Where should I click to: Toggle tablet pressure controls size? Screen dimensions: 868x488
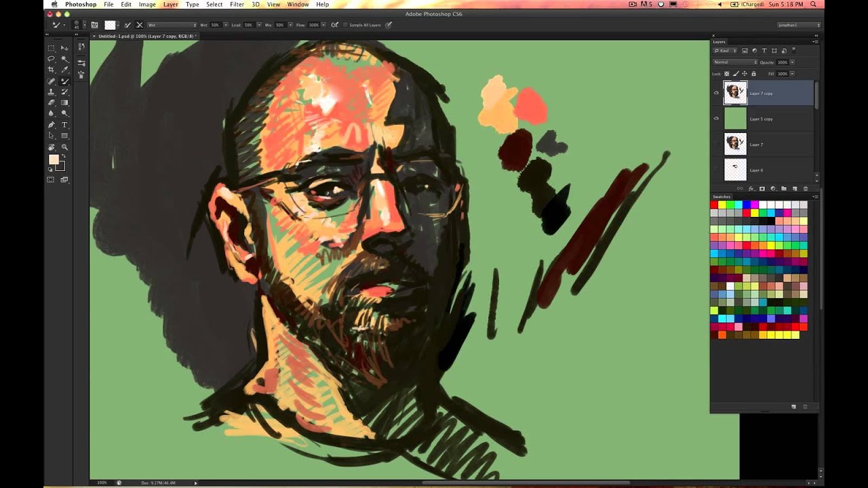tap(389, 25)
